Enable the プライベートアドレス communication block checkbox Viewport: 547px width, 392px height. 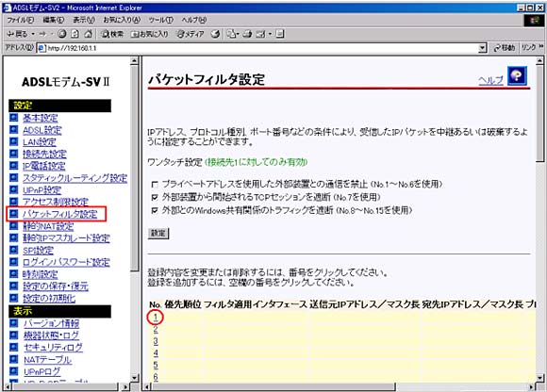(x=155, y=184)
